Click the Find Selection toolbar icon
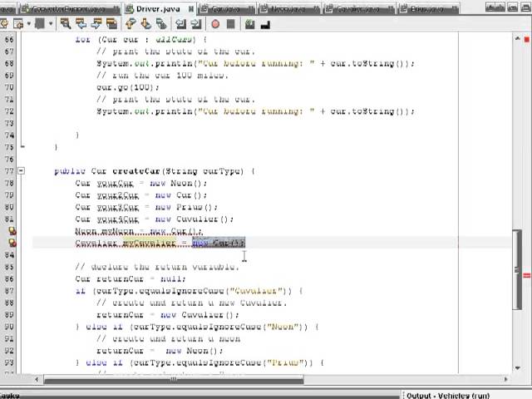 [65, 24]
